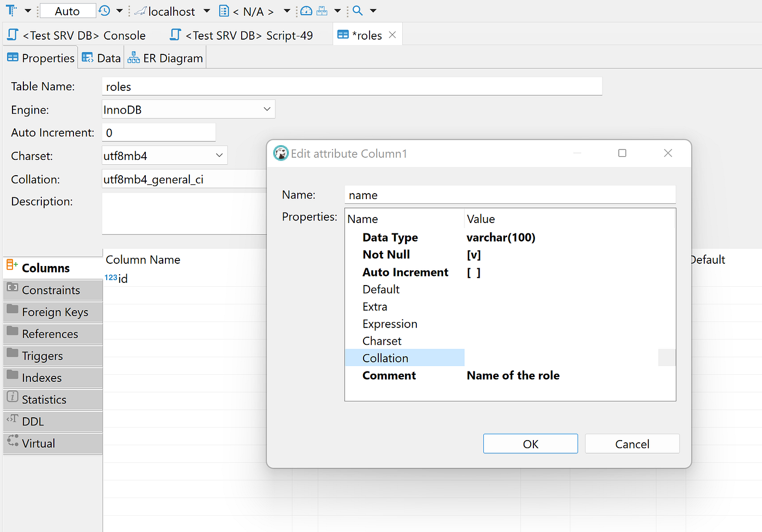Expand the localhost connection dropdown arrow
Viewport: 762px width, 532px height.
[207, 11]
